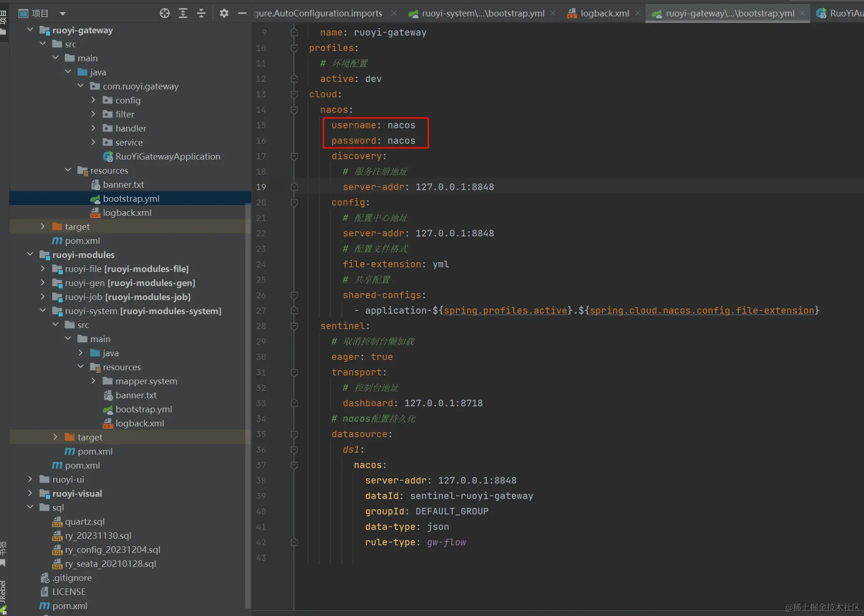
Task: Select banner.txt icon under ruoyi-gateway resources
Action: [95, 185]
